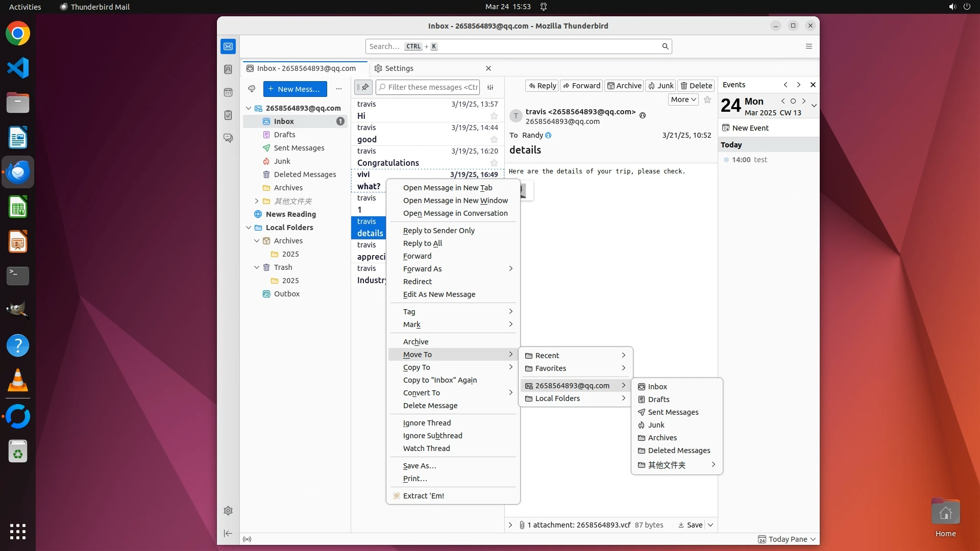
Task: Expand the 其他文件夹 folder in tree
Action: pyautogui.click(x=257, y=201)
